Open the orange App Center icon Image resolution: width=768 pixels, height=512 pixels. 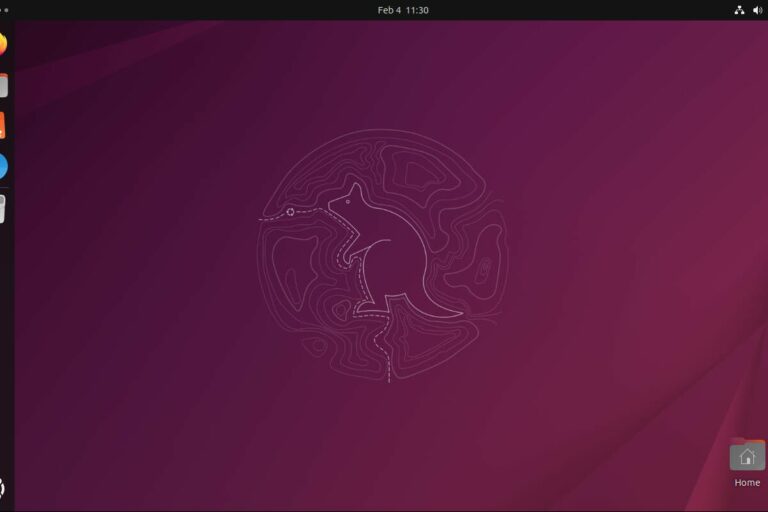pos(3,126)
